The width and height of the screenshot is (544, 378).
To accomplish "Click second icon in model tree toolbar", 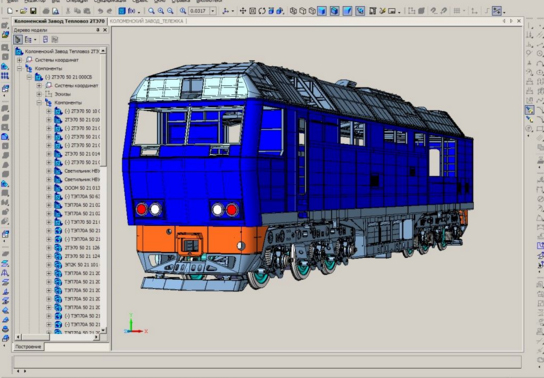I will pyautogui.click(x=28, y=40).
